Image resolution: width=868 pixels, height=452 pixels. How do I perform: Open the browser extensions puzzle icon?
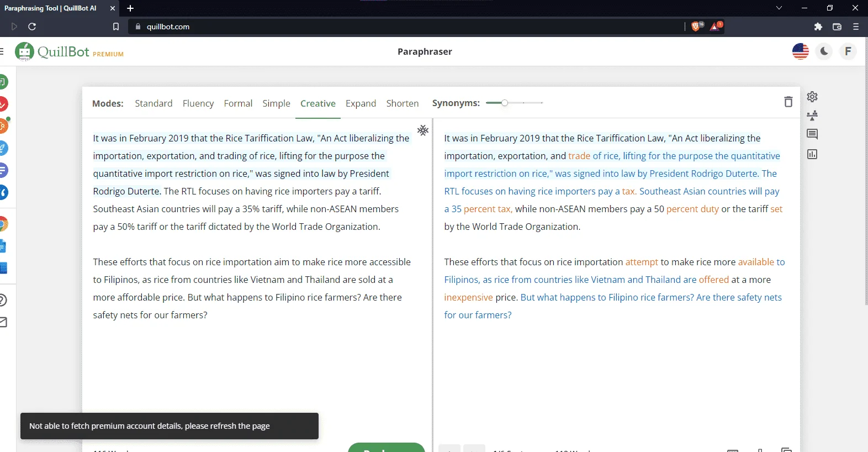[x=818, y=27]
